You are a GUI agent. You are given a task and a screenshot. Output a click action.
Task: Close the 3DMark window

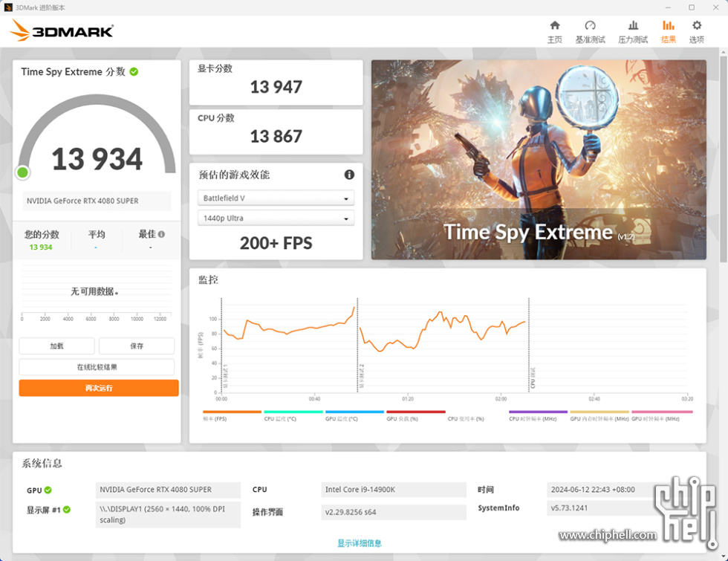[715, 7]
